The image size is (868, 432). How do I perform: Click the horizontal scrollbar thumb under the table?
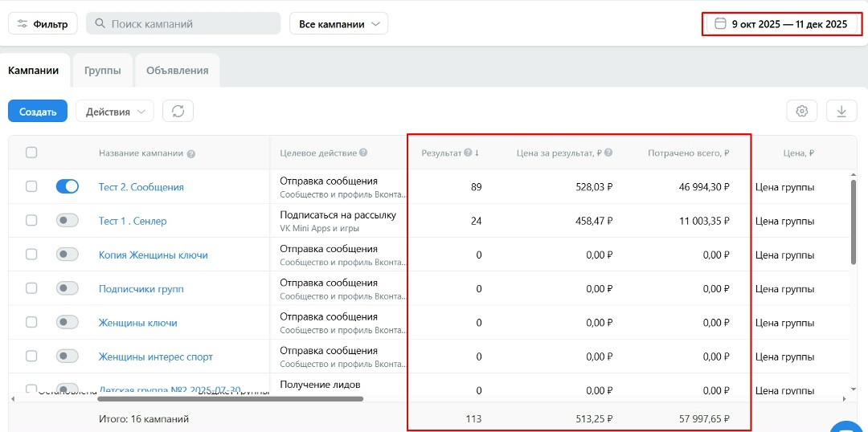pyautogui.click(x=231, y=398)
